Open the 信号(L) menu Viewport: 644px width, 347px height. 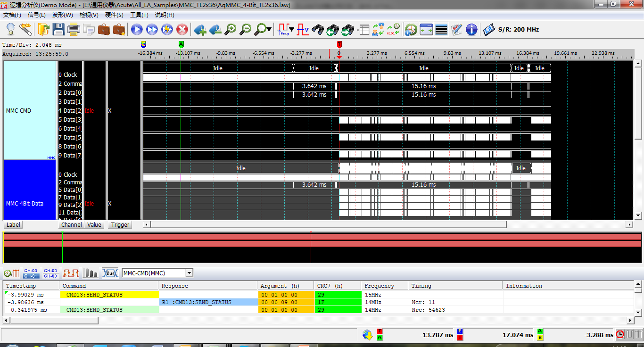coord(37,15)
